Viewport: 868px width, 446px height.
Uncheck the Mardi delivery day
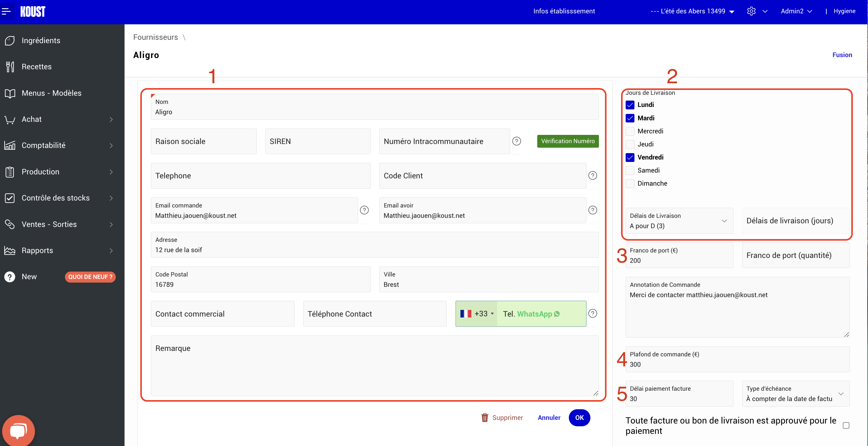(630, 118)
